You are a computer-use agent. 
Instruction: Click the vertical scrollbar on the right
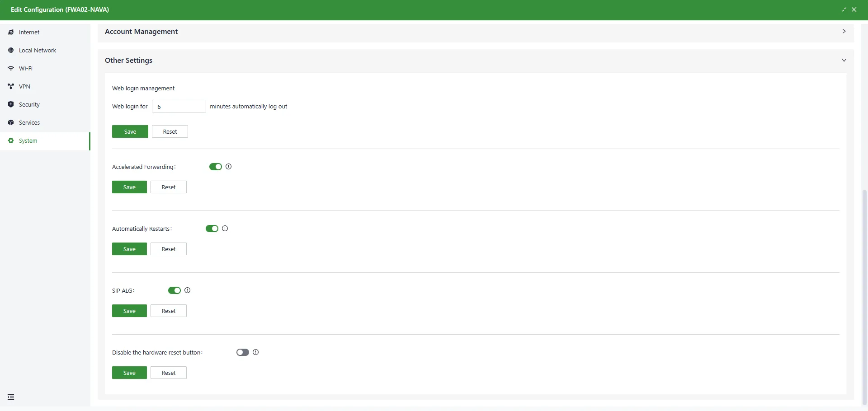(x=864, y=297)
